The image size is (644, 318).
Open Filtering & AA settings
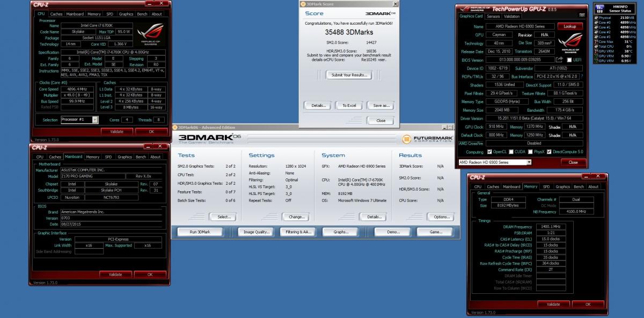pyautogui.click(x=299, y=232)
